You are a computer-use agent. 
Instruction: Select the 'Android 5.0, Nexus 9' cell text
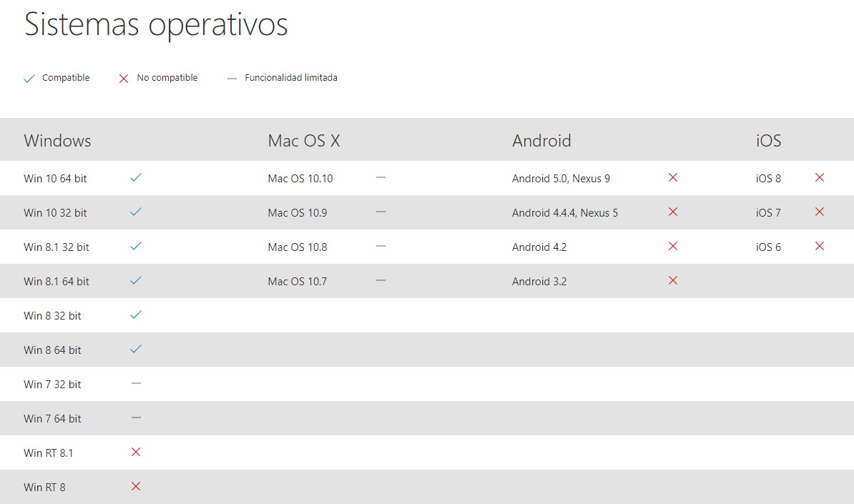pyautogui.click(x=561, y=179)
